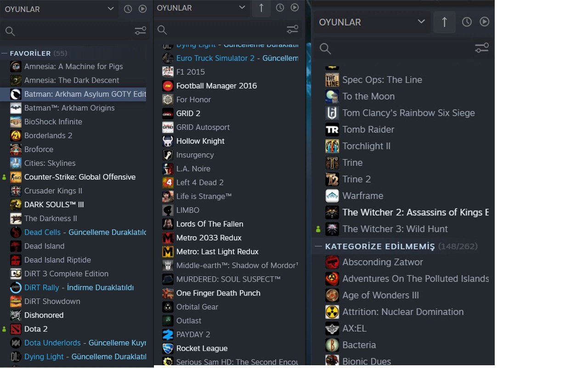Collapse the KATEGORİZE EDİLMEMİŞ category
Screen dimensions: 588x368
[x=318, y=247]
